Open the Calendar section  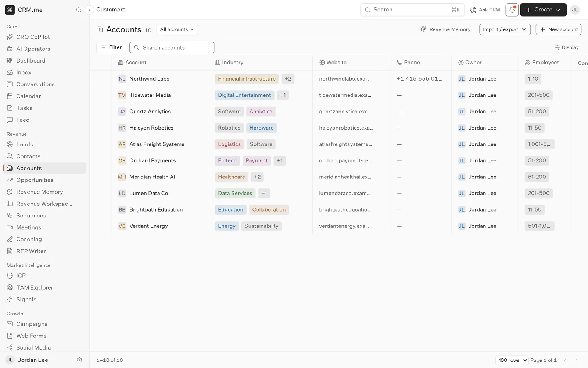pos(45,96)
